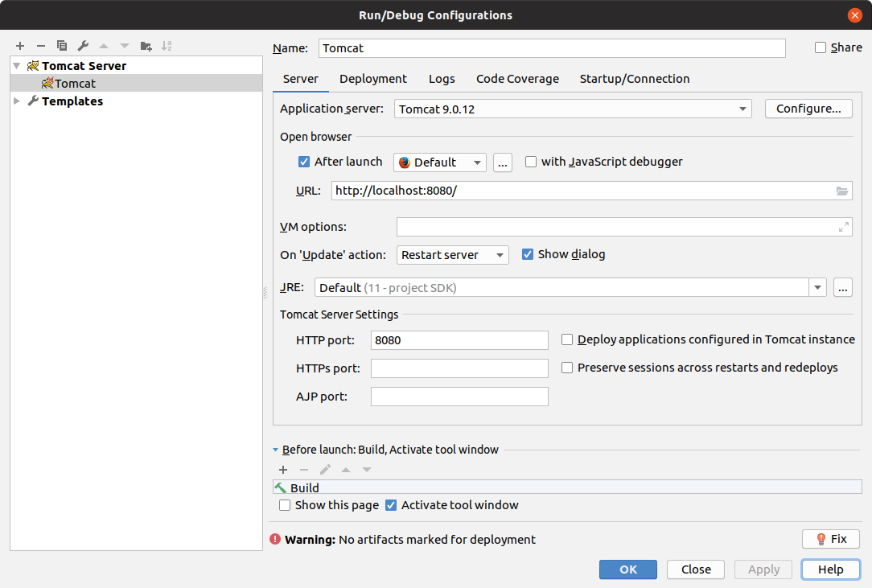Click the wrench Edit Templates toolbar icon
This screenshot has height=588, width=872.
pyautogui.click(x=83, y=46)
